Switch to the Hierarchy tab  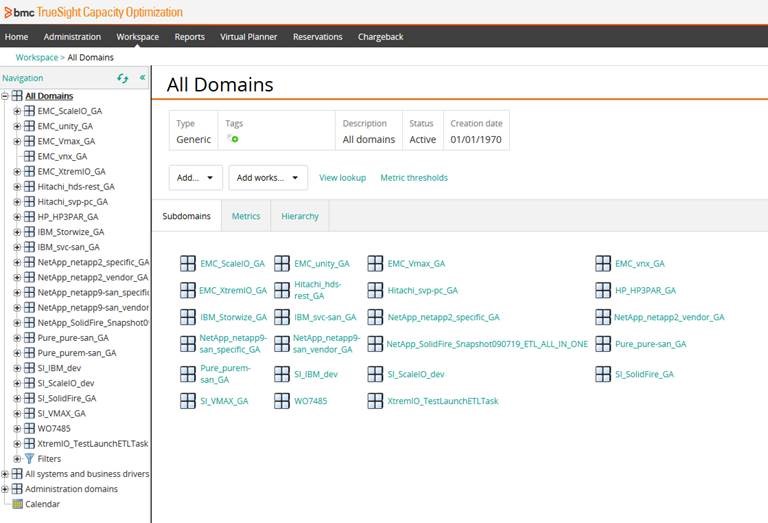[x=300, y=216]
